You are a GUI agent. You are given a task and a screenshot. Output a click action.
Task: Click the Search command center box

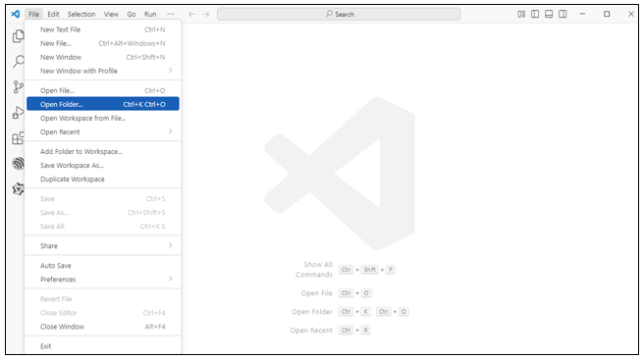point(339,14)
